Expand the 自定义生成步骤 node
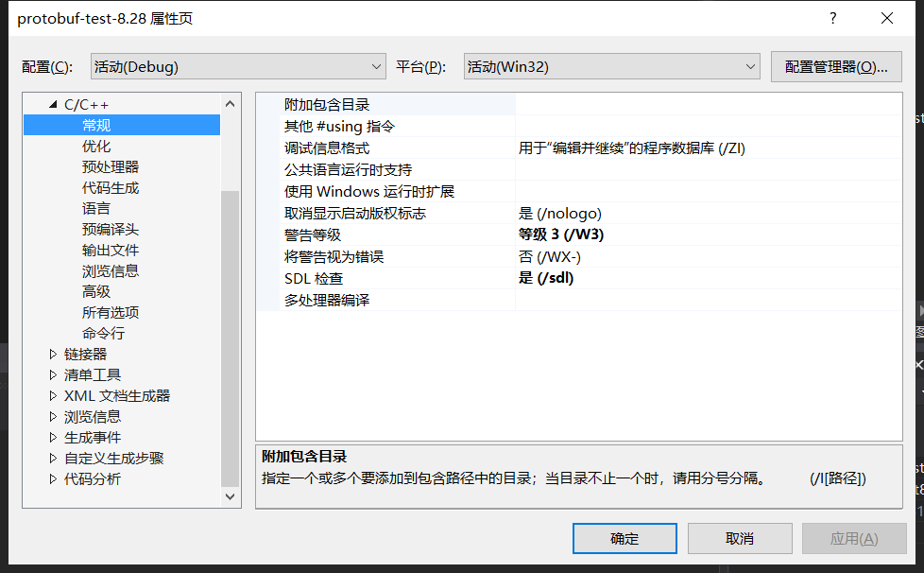Screen dimensions: 924x573 (53, 458)
